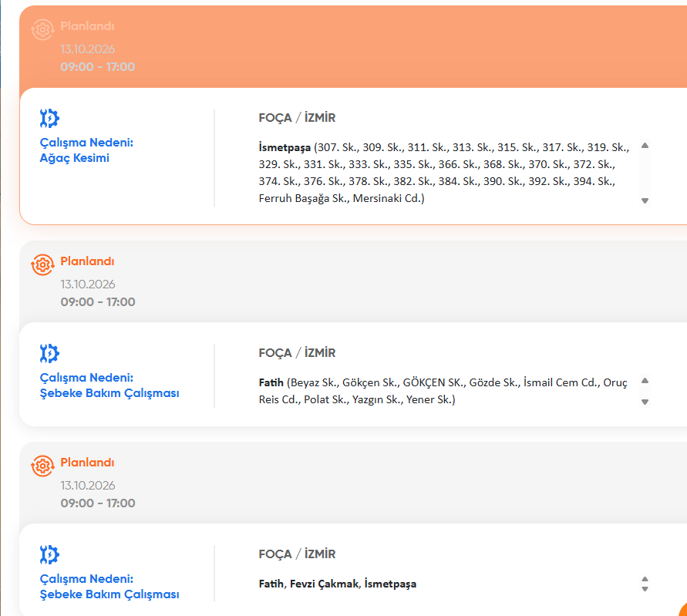Select the 'Çalışma Nedeni: Ağaç Kesimi' text

(86, 150)
